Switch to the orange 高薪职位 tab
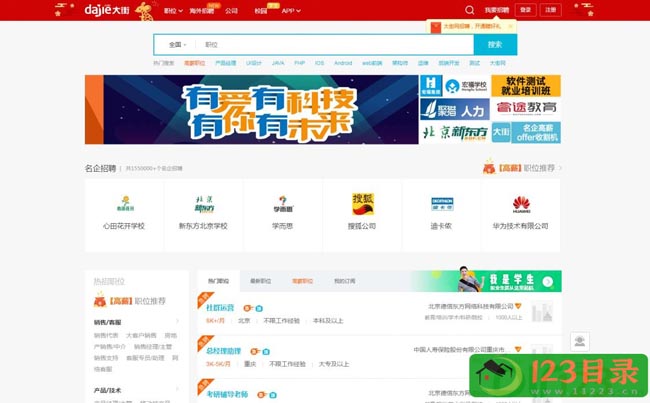The image size is (650, 403). (303, 281)
